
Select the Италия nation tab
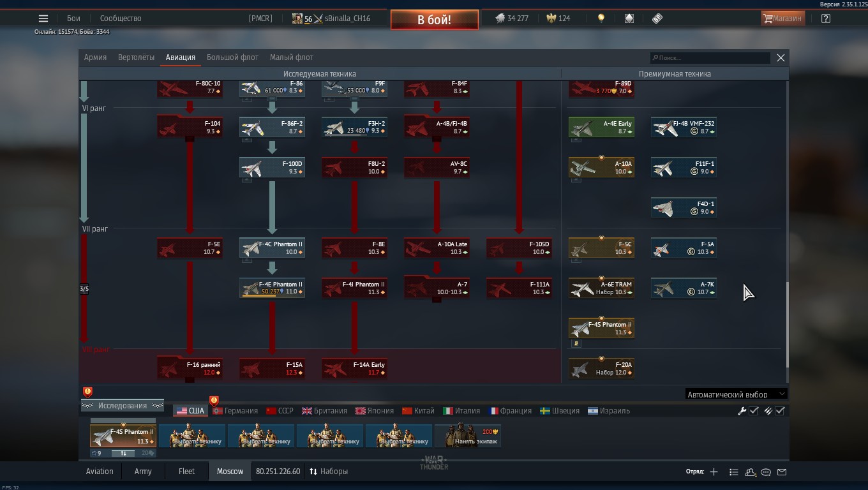461,411
